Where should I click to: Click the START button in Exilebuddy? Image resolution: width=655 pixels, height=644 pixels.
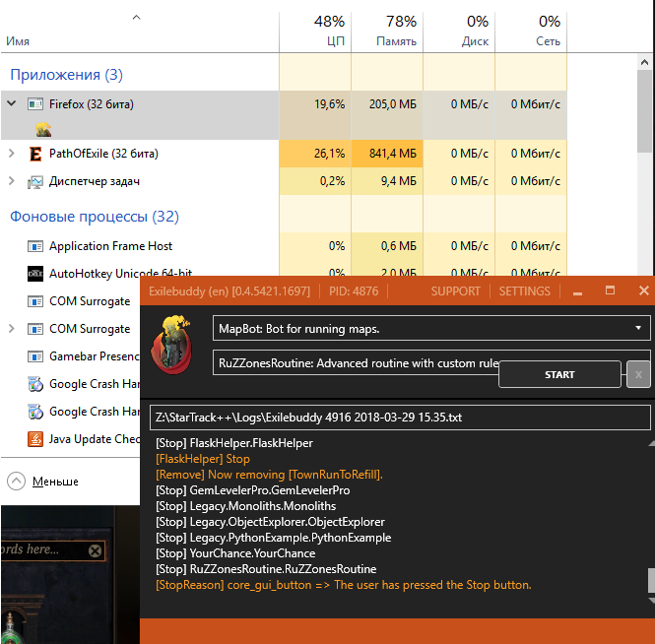pos(559,374)
